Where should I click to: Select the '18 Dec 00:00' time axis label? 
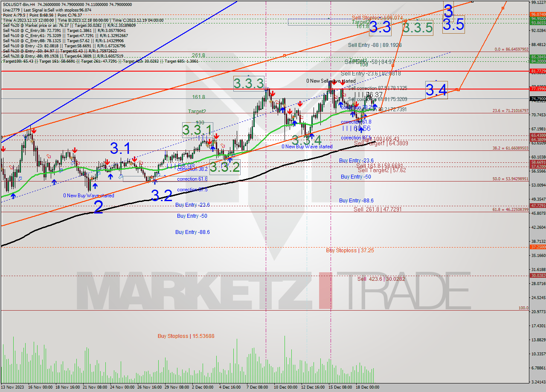(367, 387)
